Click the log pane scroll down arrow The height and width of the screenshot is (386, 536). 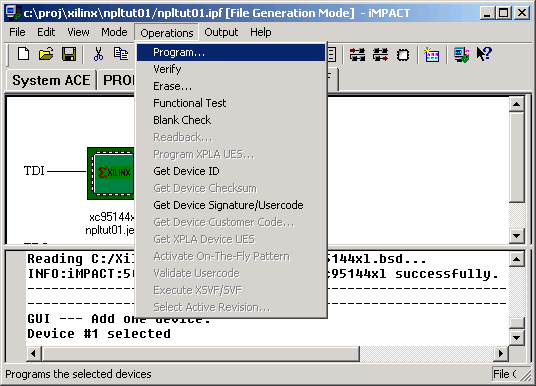(517, 337)
